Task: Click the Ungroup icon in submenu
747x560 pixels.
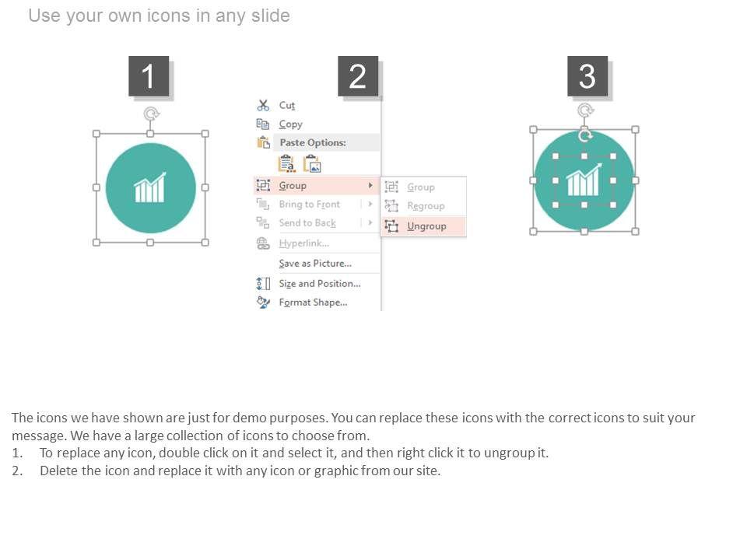Action: 391,226
